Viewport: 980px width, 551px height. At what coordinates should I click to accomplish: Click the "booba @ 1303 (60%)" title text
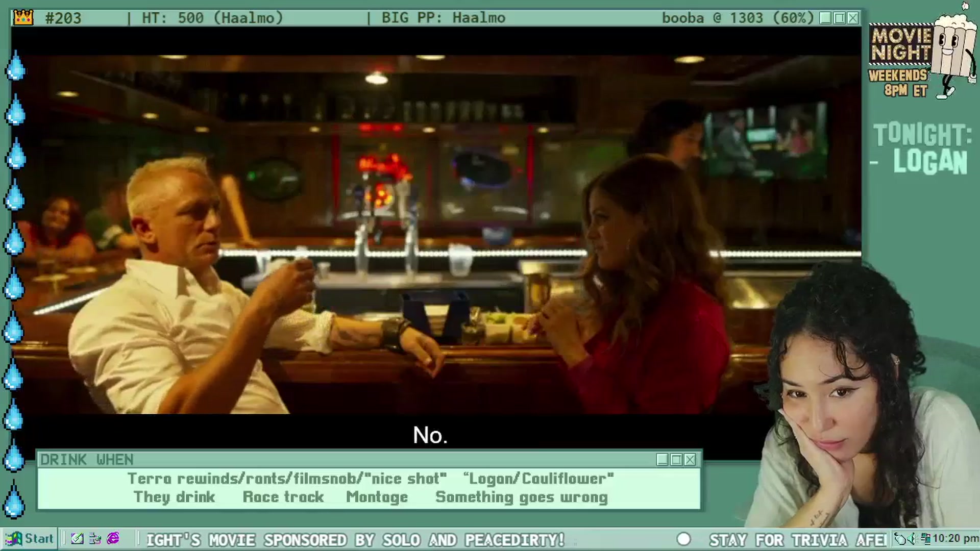[x=738, y=18]
